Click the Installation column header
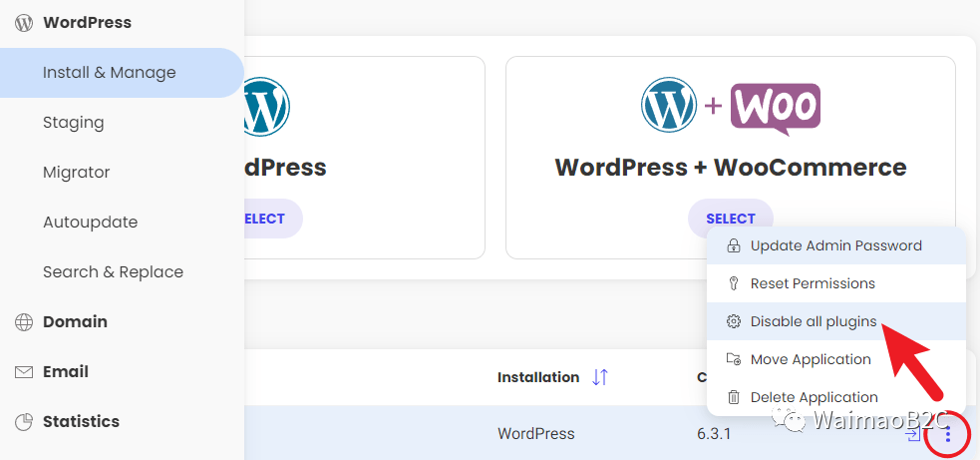The image size is (980, 460). pyautogui.click(x=538, y=377)
